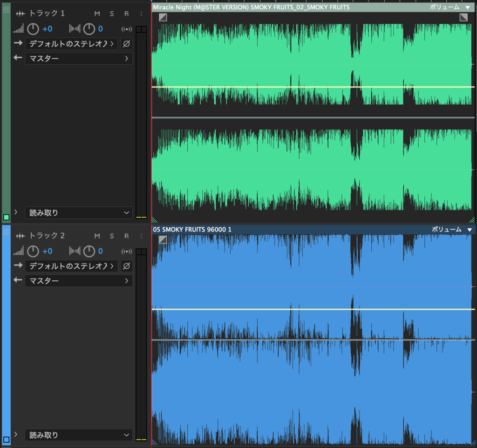This screenshot has width=477, height=448.
Task: Click Track 1 pan value 0
Action: [101, 29]
